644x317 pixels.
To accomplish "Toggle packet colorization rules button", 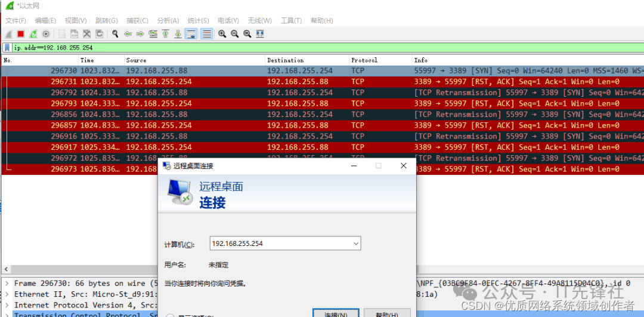I will (206, 34).
